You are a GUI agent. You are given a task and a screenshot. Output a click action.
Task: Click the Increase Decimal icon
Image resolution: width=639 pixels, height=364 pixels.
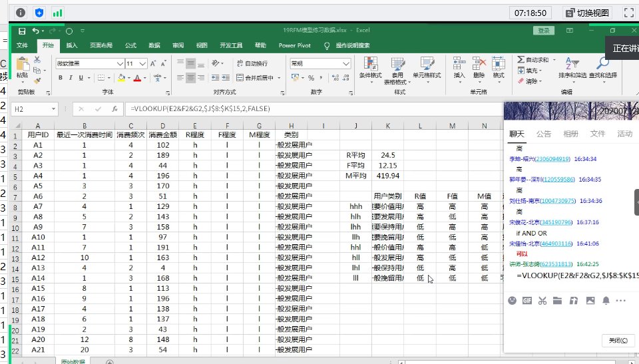335,77
